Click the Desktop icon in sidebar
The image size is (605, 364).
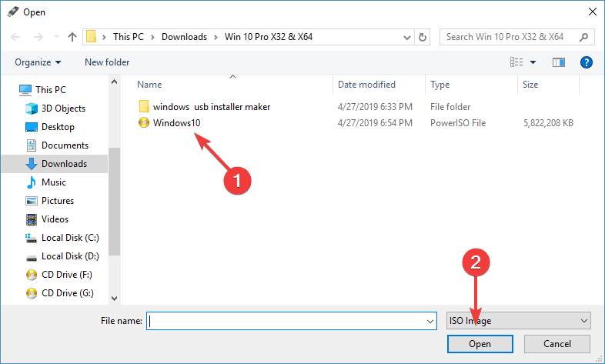pos(32,127)
